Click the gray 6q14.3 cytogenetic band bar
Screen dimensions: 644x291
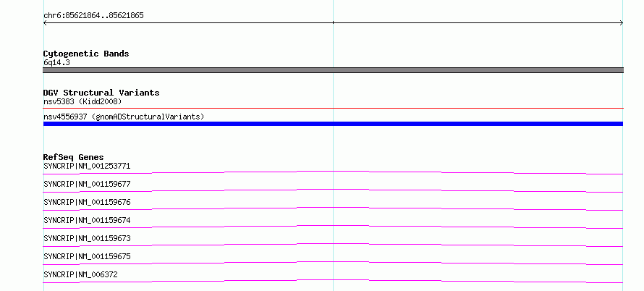pyautogui.click(x=333, y=70)
